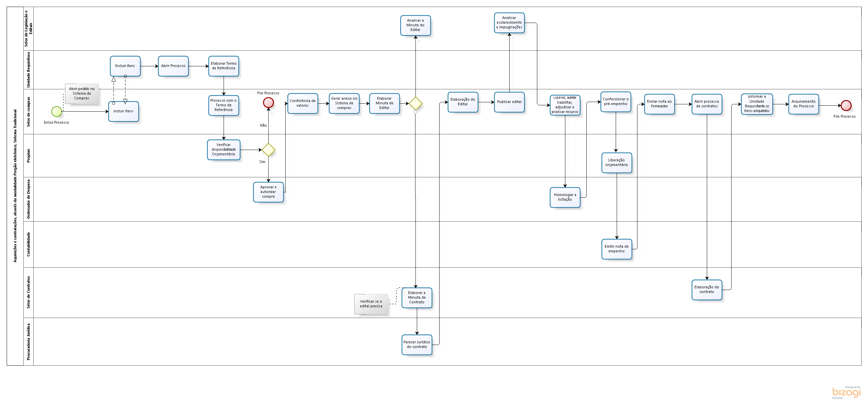Click the green Início Processo start event

56,111
